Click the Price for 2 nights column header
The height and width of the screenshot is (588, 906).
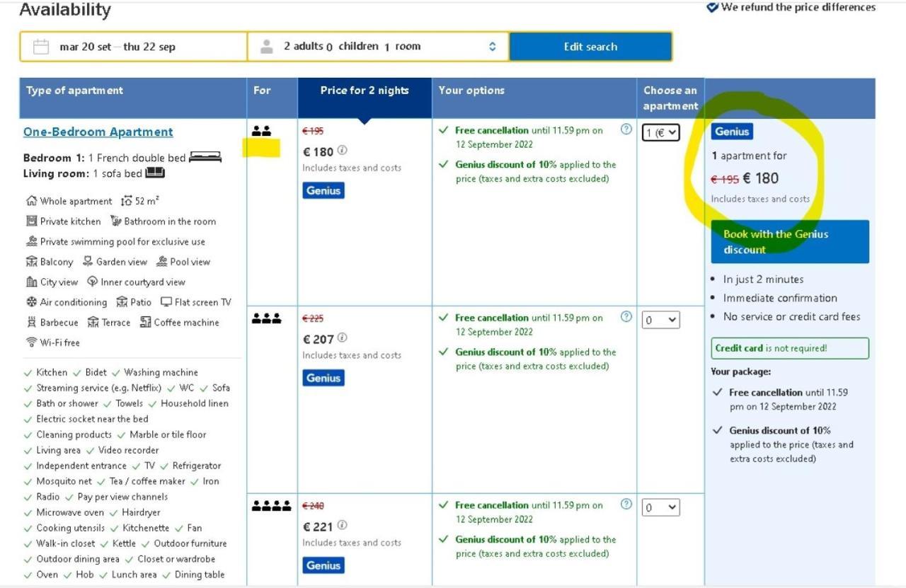point(365,98)
